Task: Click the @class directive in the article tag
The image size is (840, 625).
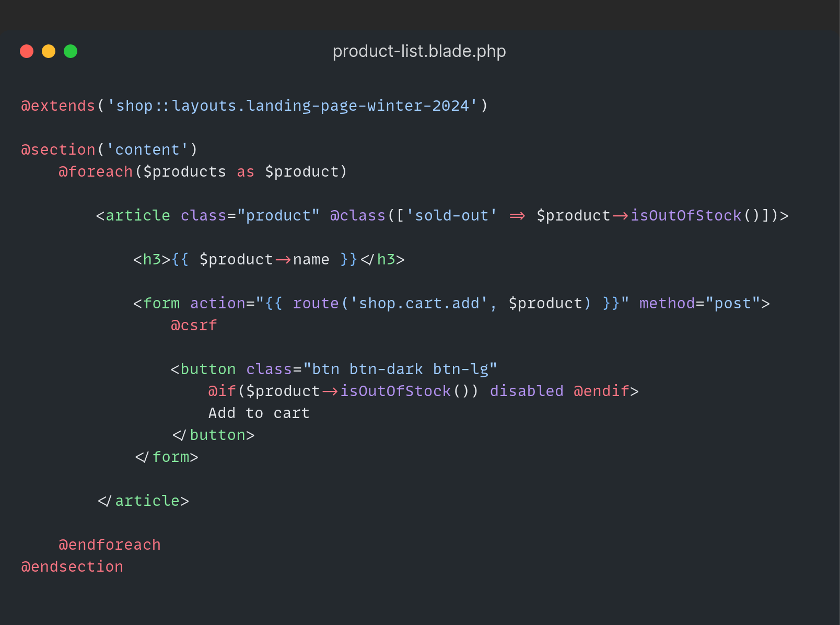Action: pyautogui.click(x=357, y=216)
